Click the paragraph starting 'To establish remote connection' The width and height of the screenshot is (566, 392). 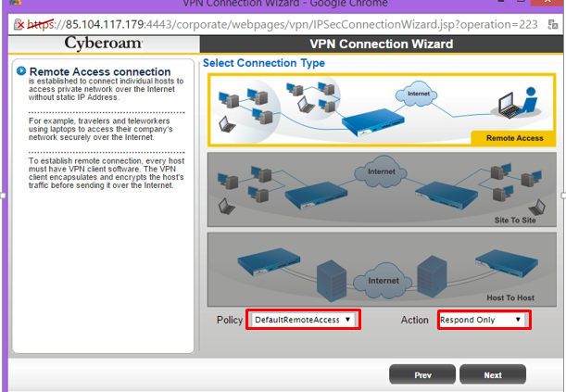(107, 173)
